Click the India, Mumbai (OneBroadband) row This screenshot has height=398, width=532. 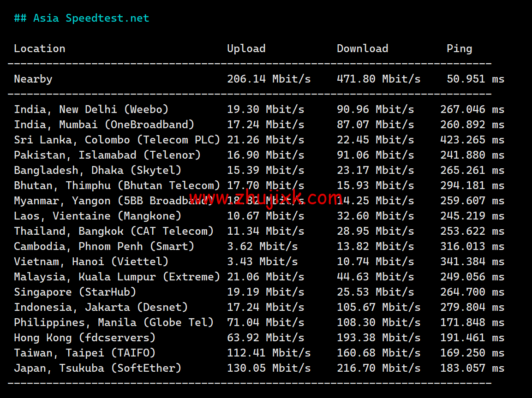coord(104,124)
